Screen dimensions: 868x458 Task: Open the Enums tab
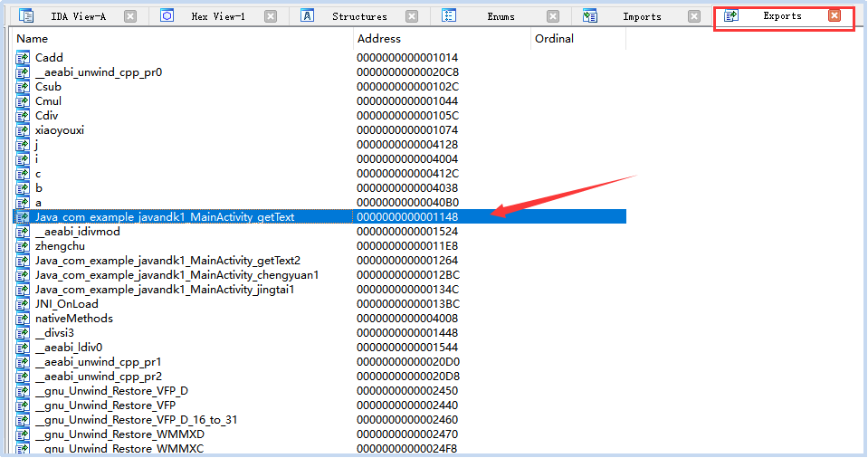click(501, 16)
